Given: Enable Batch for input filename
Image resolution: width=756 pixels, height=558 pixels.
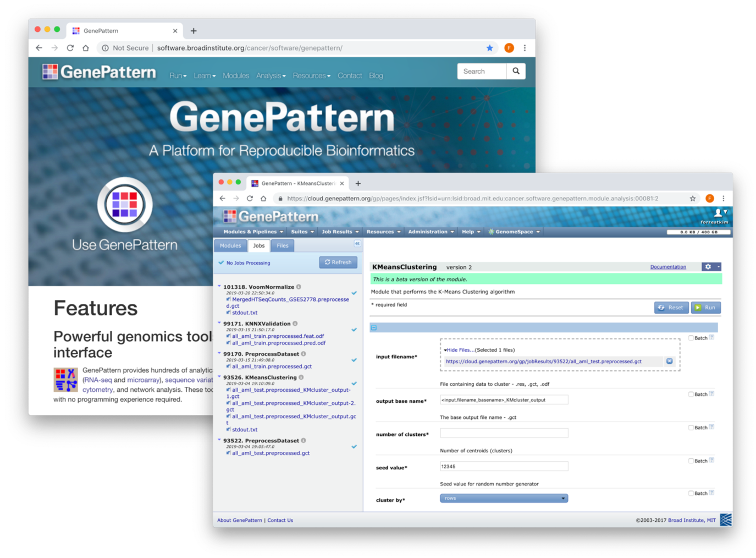Looking at the screenshot, I should [x=691, y=338].
